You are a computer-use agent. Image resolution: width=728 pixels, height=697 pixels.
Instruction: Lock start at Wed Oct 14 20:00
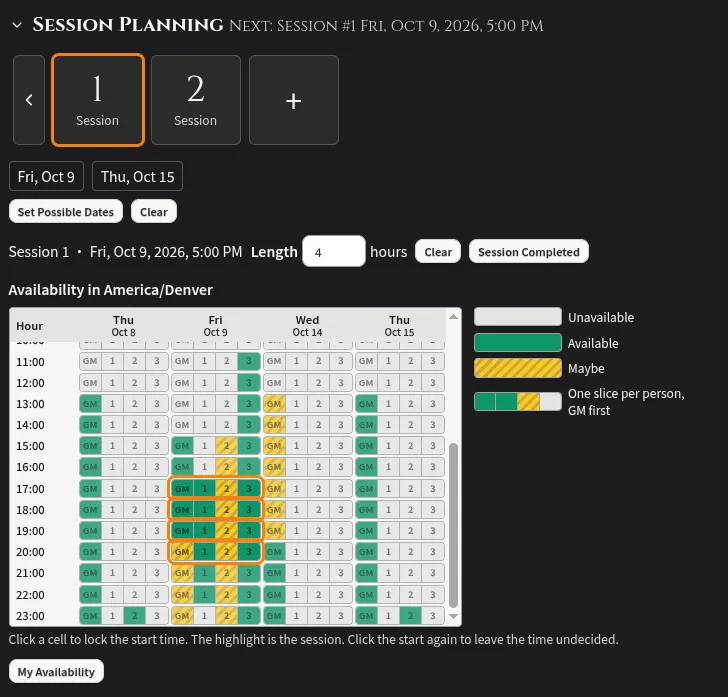point(307,552)
